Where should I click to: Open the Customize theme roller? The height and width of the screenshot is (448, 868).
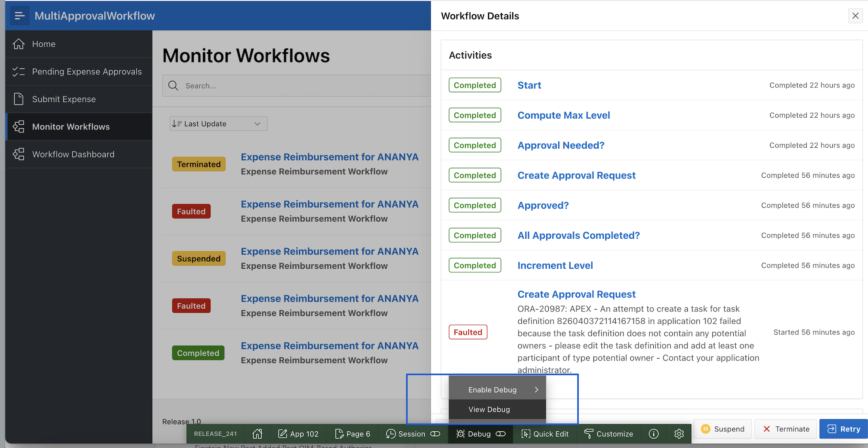(609, 433)
